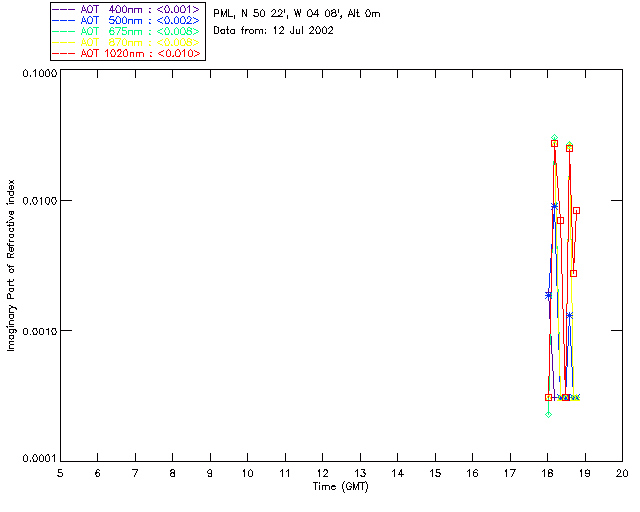Click the x-axis tick label 5

(x=60, y=472)
